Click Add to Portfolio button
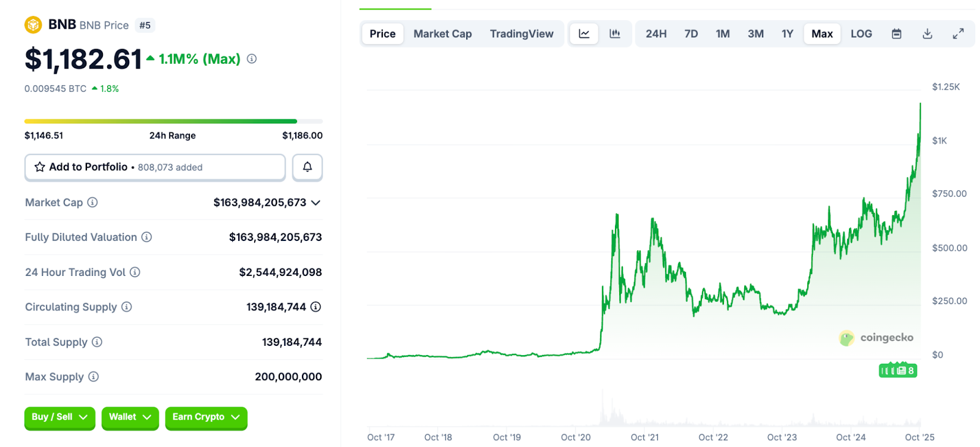This screenshot has width=980, height=447. point(155,167)
